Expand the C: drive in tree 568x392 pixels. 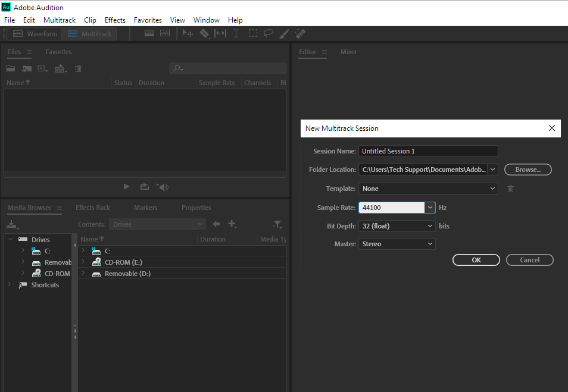[x=23, y=250]
